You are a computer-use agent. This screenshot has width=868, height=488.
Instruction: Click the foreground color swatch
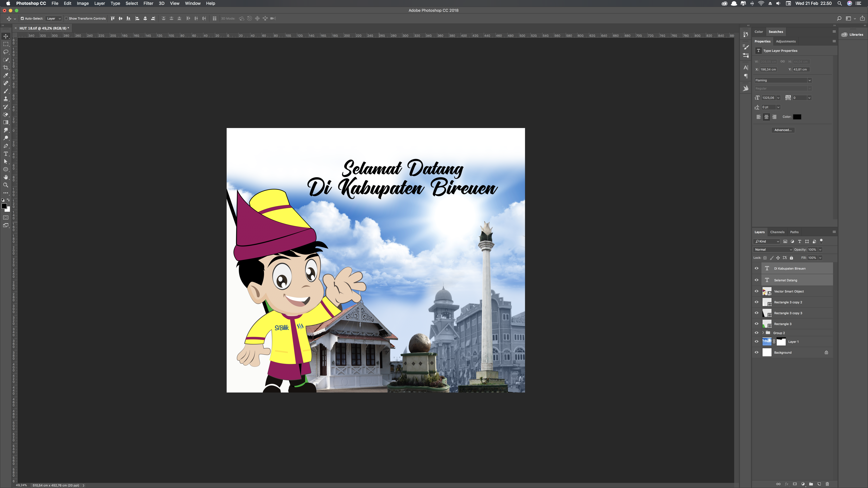[4, 206]
